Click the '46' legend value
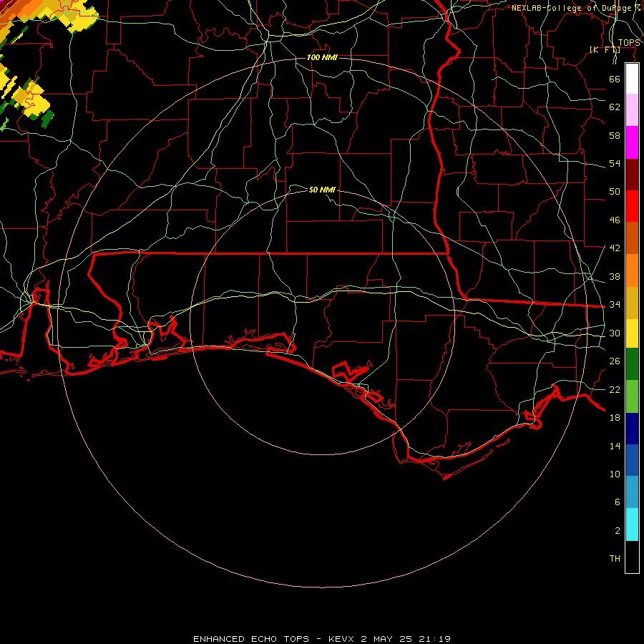 click(x=615, y=220)
